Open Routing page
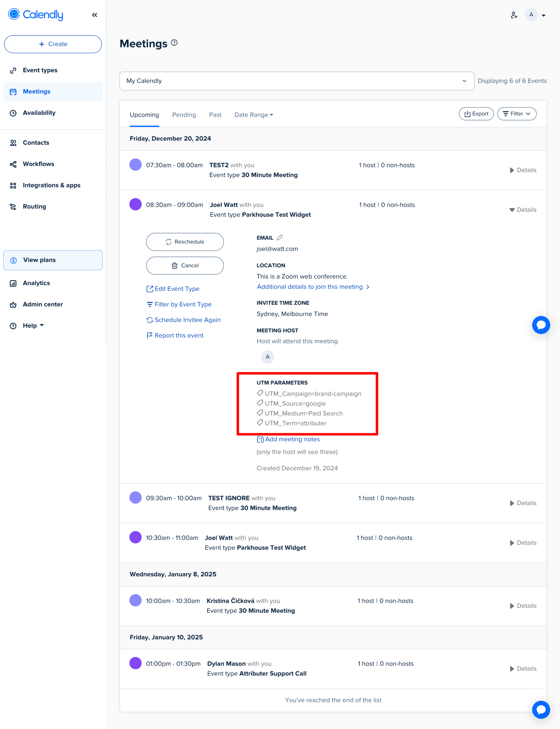This screenshot has width=560, height=729. (x=53, y=207)
